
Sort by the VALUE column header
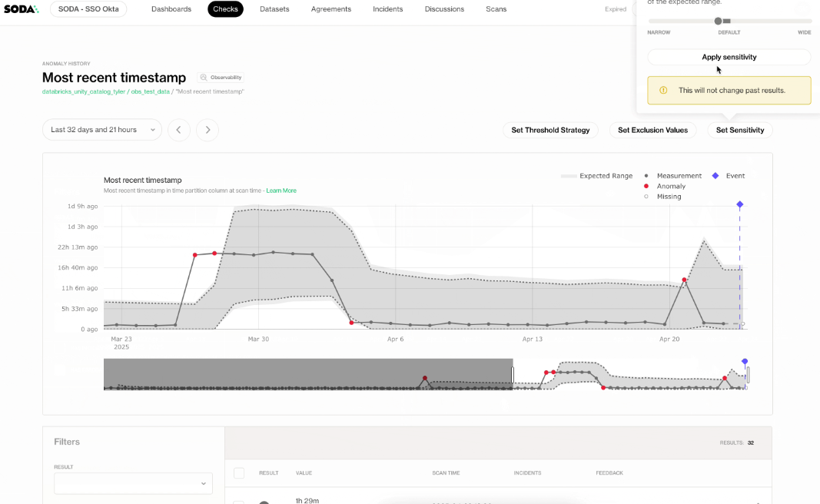304,473
